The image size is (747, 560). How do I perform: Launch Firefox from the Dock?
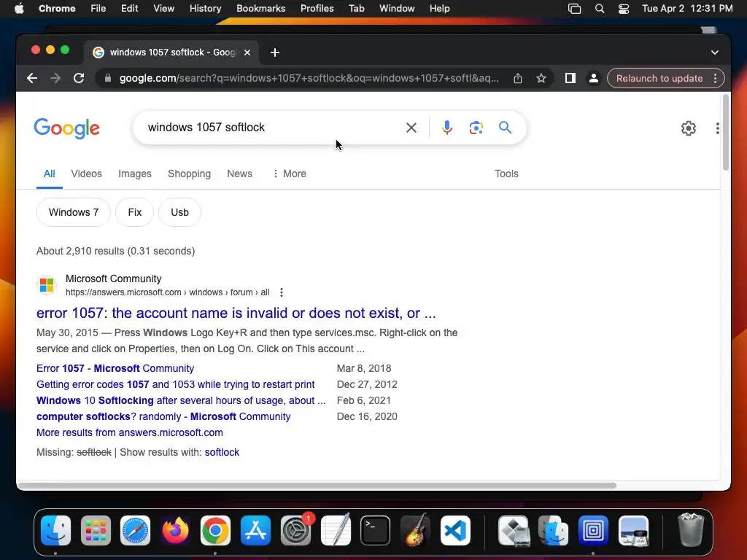[175, 530]
